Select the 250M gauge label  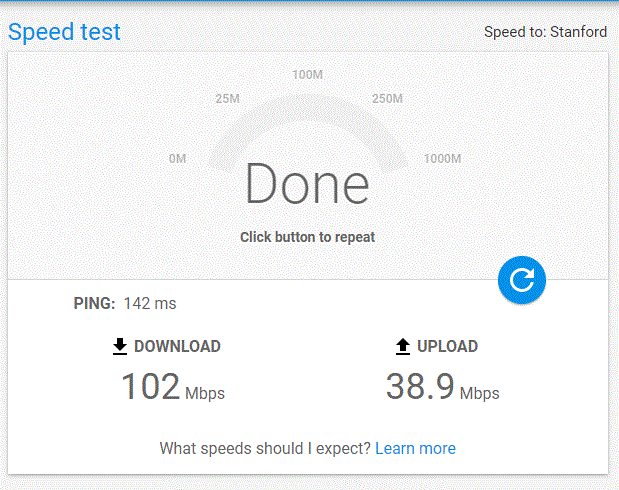386,99
